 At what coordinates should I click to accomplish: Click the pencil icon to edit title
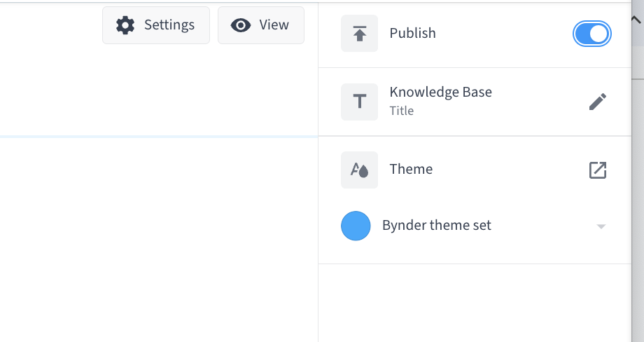(x=598, y=102)
